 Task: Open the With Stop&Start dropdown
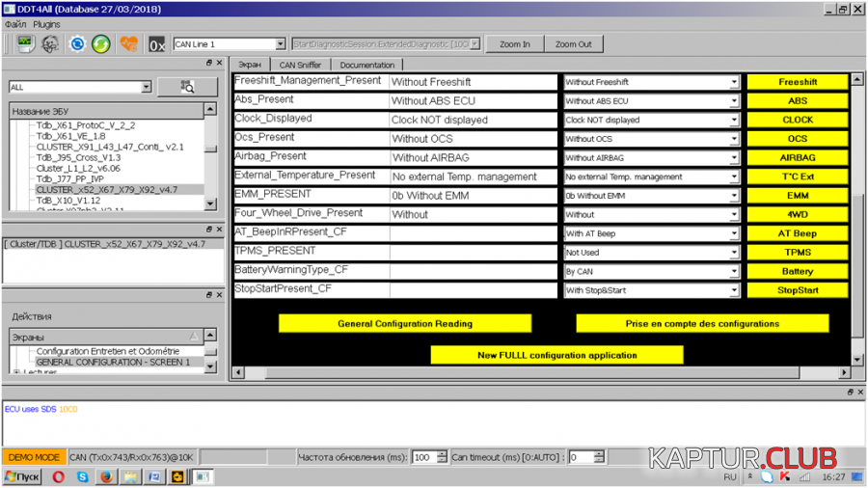click(734, 290)
